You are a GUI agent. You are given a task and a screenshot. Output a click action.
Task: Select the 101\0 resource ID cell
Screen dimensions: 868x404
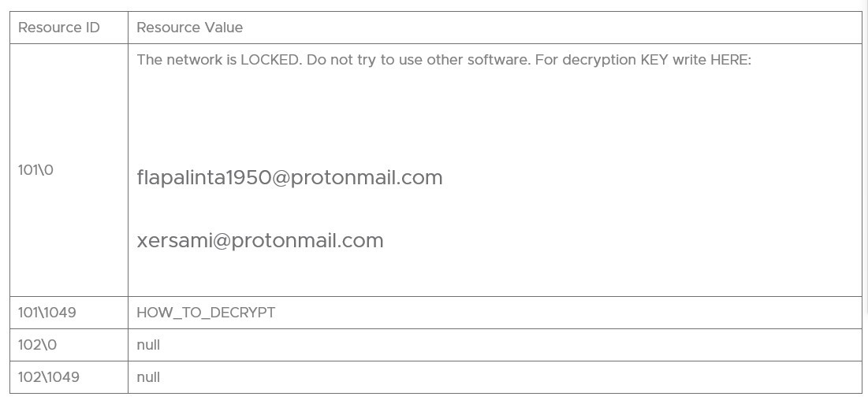[36, 170]
